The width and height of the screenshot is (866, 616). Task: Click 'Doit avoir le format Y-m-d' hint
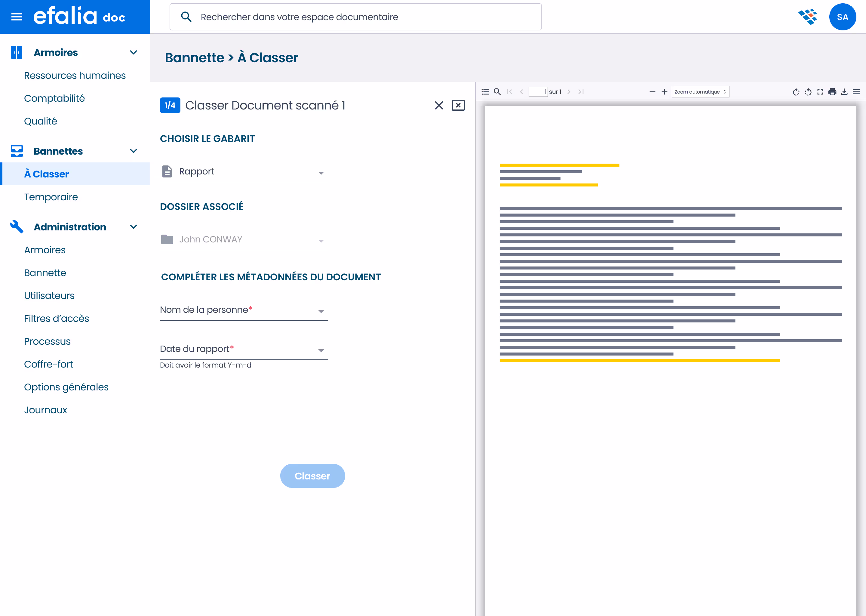pyautogui.click(x=205, y=365)
